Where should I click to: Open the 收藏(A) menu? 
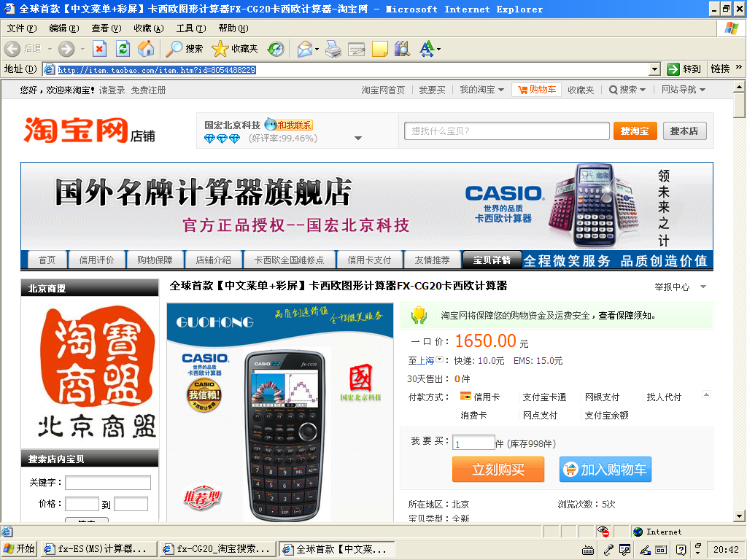tap(149, 28)
